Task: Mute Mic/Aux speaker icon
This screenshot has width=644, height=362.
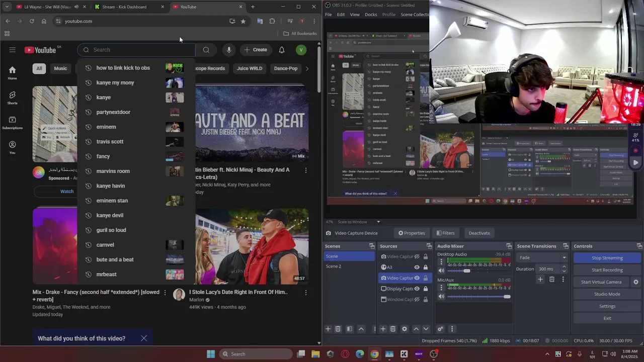Action: 441,297
